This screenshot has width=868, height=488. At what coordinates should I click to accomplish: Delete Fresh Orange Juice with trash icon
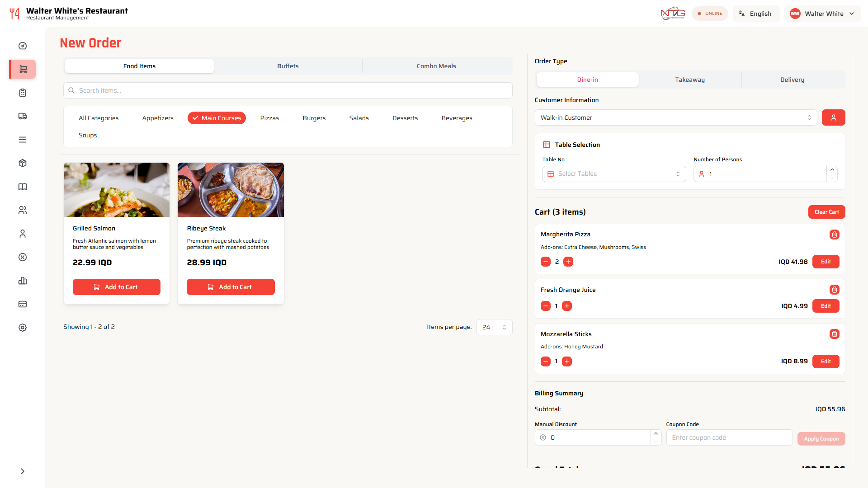pyautogui.click(x=835, y=290)
